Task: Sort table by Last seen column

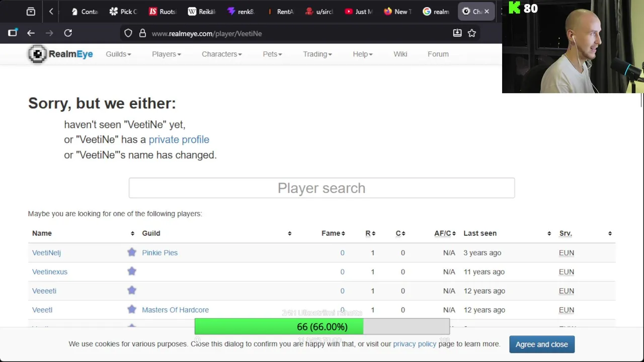Action: click(x=507, y=233)
